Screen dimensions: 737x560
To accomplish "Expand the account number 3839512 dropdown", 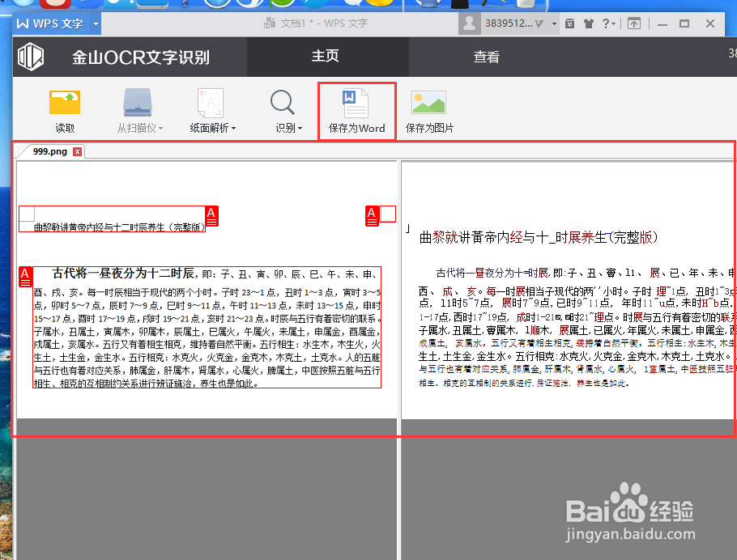I will pos(556,23).
